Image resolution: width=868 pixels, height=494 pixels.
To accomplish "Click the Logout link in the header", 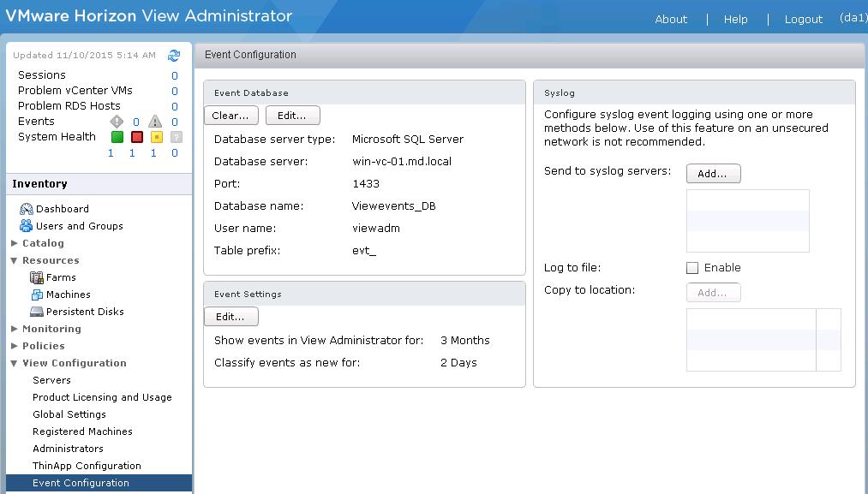I will [x=803, y=19].
